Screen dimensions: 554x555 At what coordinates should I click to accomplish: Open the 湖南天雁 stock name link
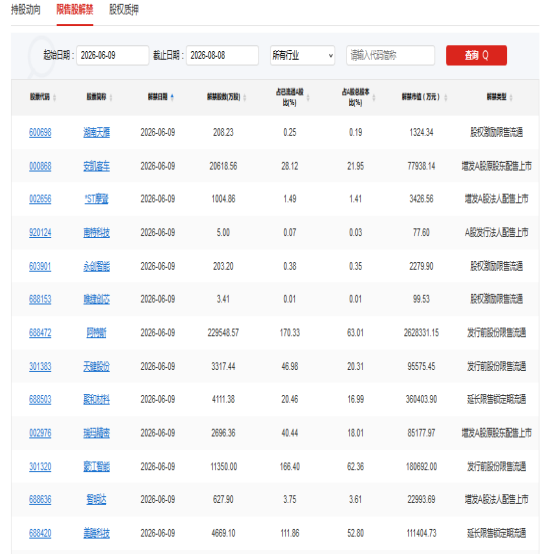pos(97,133)
